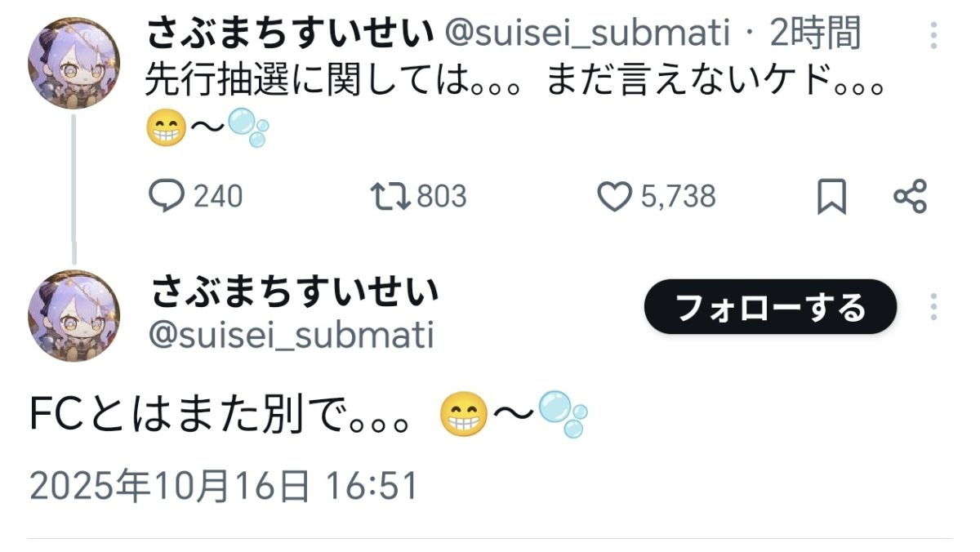Screen dimensions: 980x552
Task: Open more options on the first tweet
Action: click(x=934, y=37)
